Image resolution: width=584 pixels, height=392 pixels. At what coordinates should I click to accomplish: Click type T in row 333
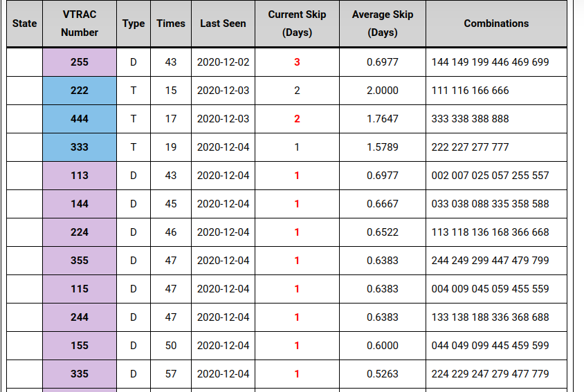point(134,147)
